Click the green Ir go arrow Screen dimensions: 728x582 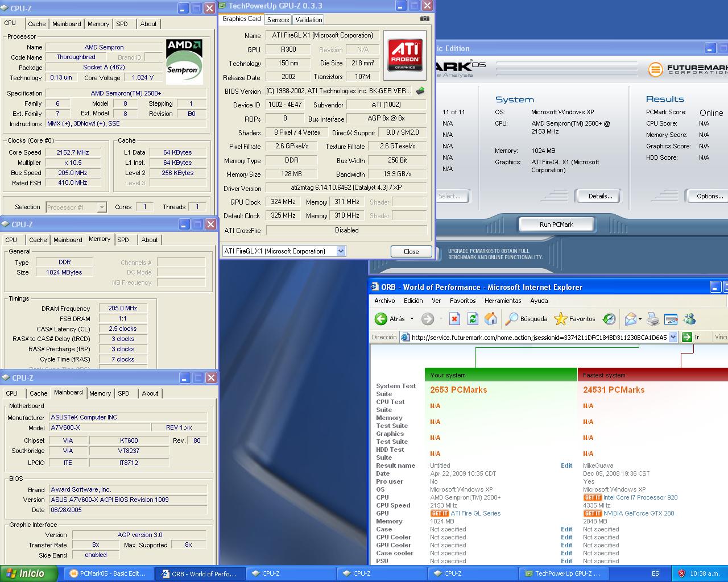click(x=686, y=337)
